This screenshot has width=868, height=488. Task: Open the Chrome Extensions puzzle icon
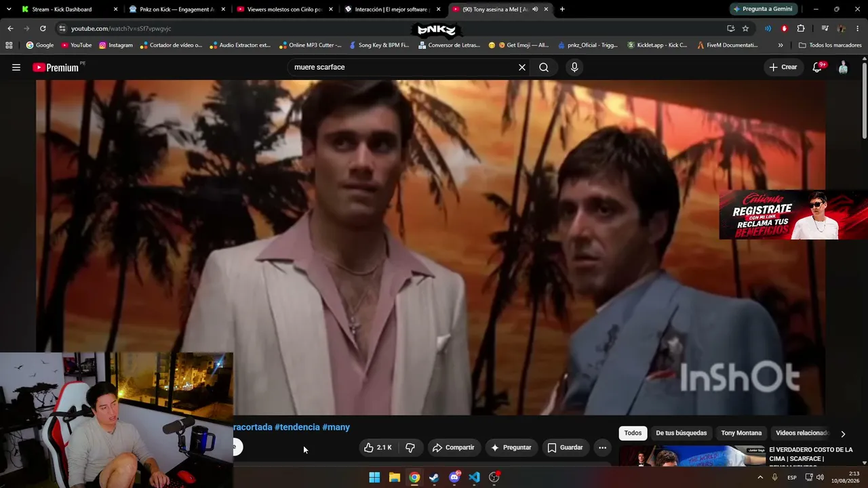point(801,28)
